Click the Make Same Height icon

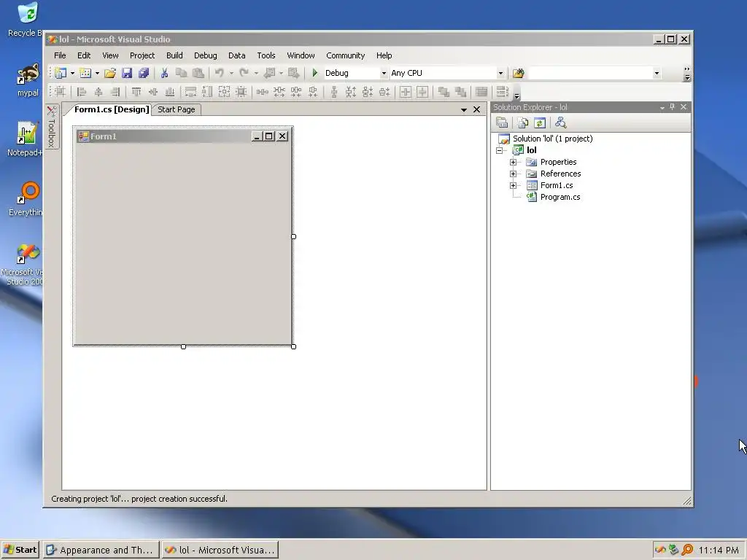pyautogui.click(x=207, y=91)
